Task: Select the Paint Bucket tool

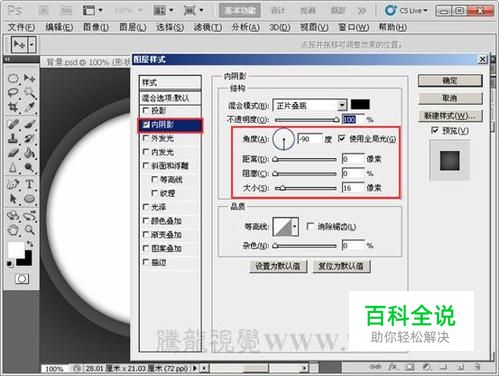Action: pyautogui.click(x=30, y=153)
